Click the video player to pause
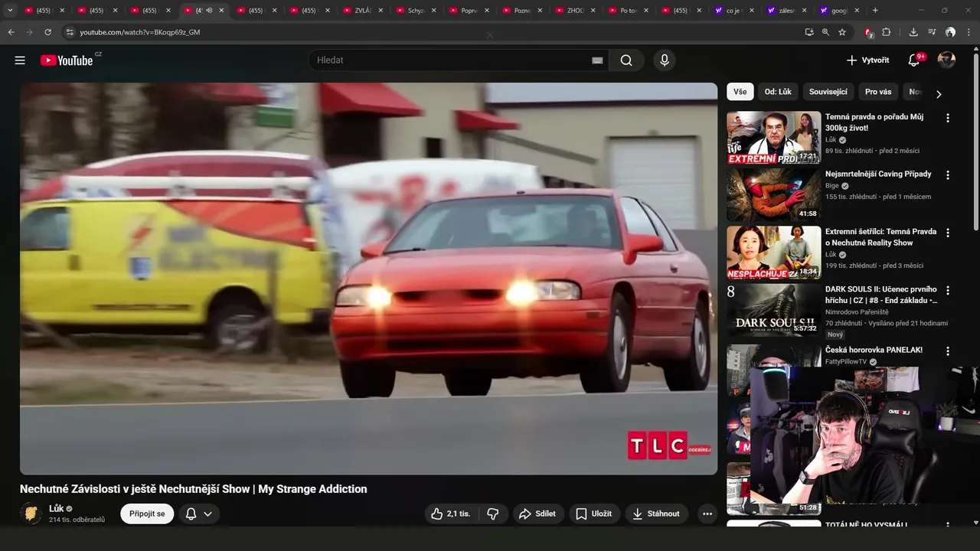980x551 pixels. point(368,279)
